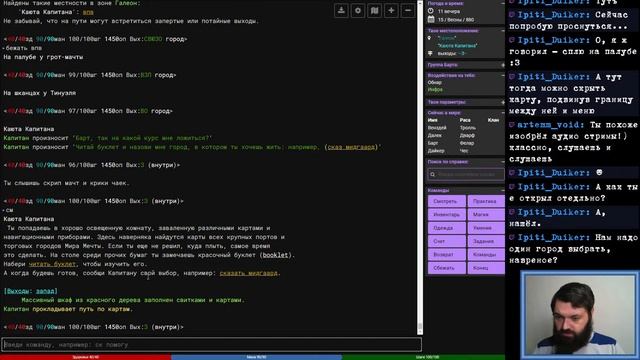This screenshot has width=640, height=360.
Task: Click the magnifier icon in the help search box
Action: (x=433, y=175)
